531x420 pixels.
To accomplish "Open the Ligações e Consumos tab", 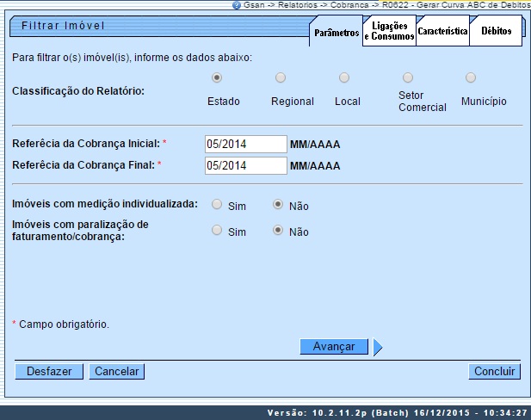I will click(x=389, y=32).
